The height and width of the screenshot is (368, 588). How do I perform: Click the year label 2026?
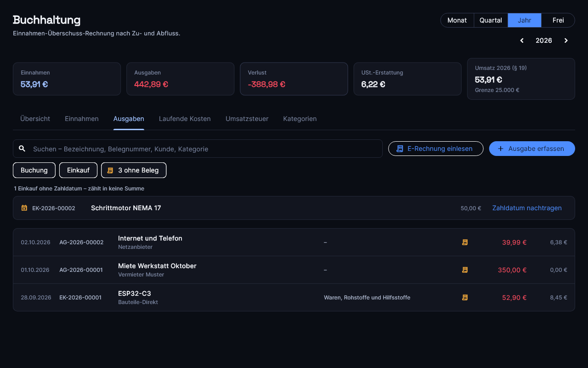(544, 40)
